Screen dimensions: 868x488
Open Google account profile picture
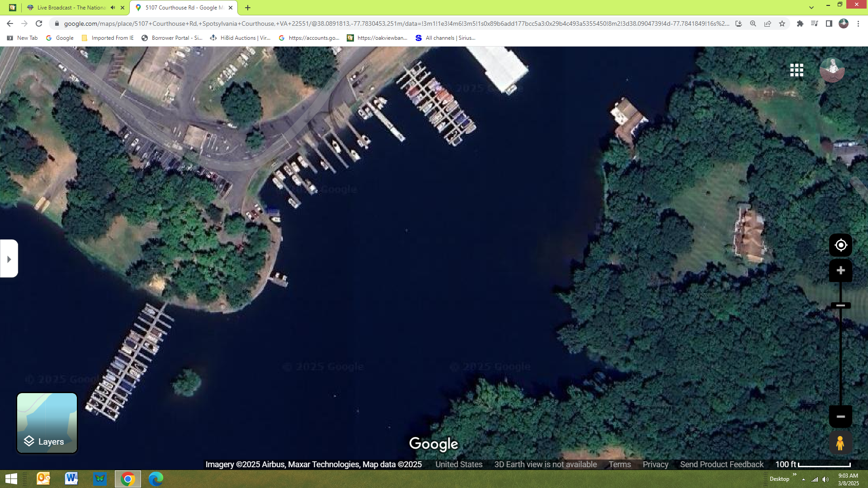coord(832,70)
